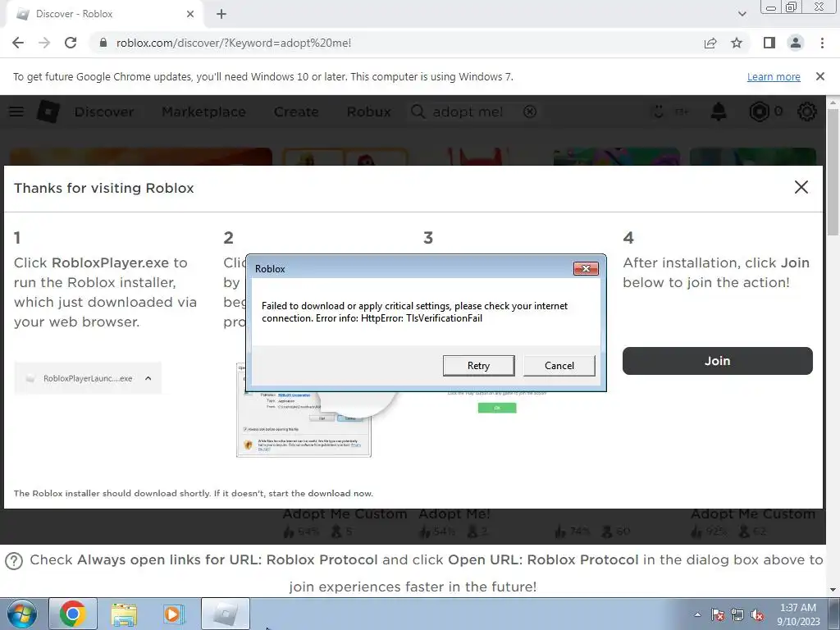The image size is (840, 630).
Task: Open Chrome from the taskbar
Action: (x=73, y=614)
